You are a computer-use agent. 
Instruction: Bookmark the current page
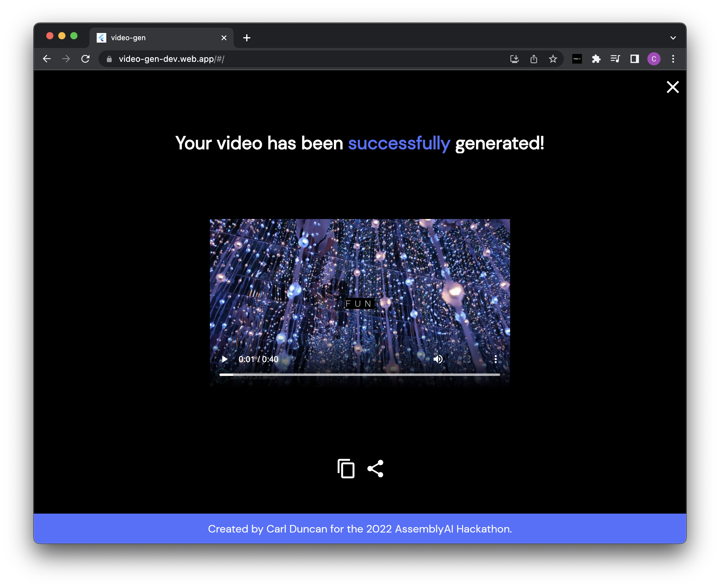553,58
